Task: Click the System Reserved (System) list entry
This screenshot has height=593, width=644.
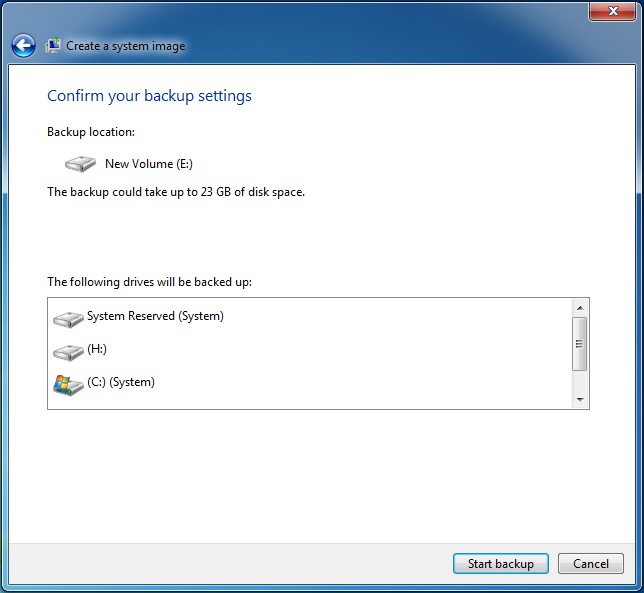Action: [155, 316]
